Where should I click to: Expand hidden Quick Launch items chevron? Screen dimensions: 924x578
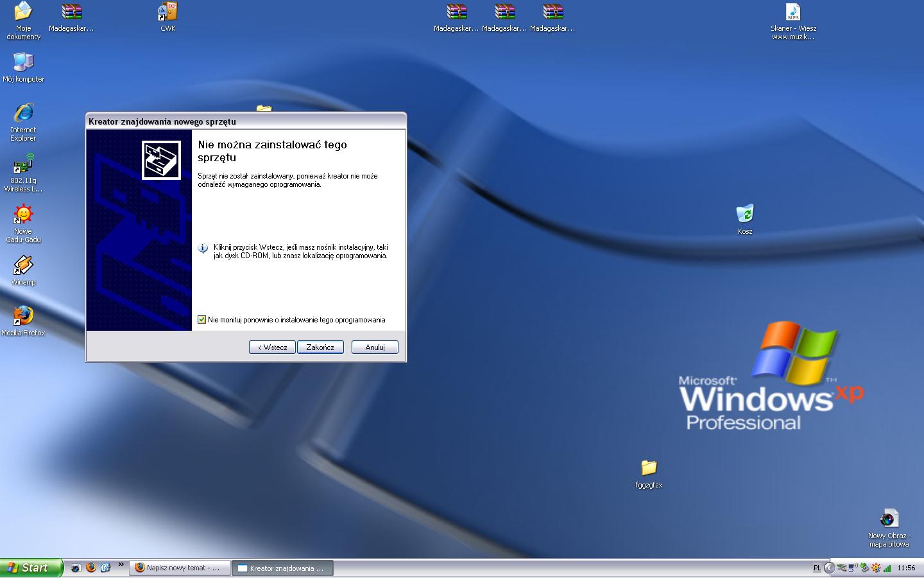tap(121, 565)
